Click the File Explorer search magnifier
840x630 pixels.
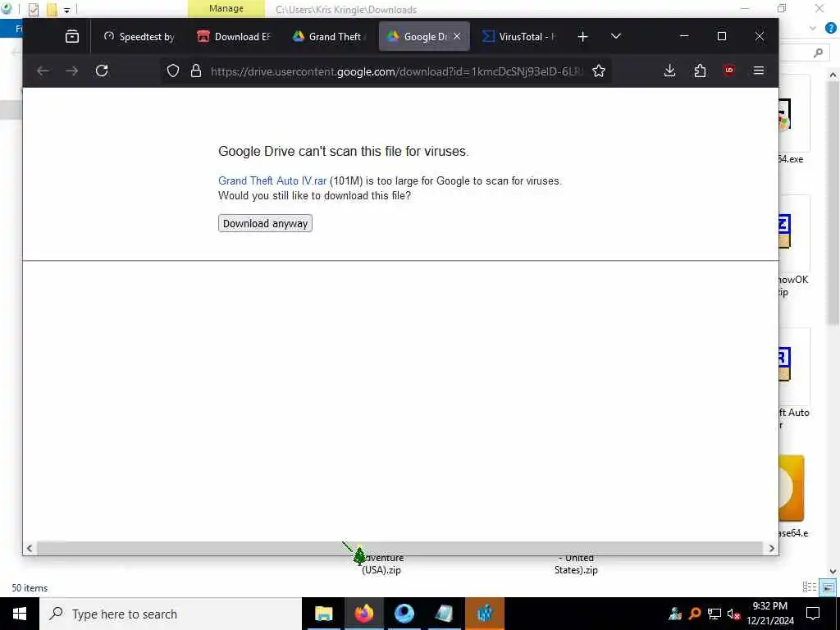[818, 52]
